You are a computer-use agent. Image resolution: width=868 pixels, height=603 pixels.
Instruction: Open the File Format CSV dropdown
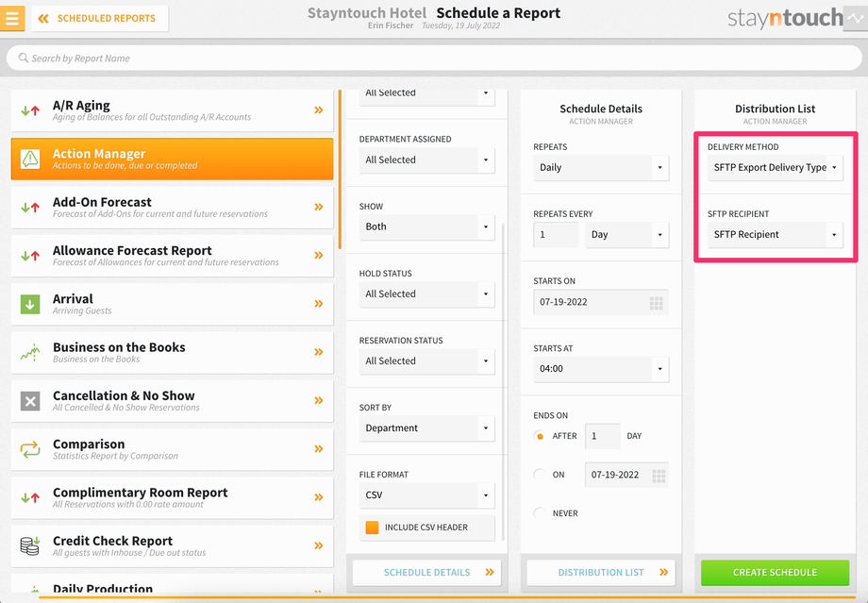click(x=426, y=495)
